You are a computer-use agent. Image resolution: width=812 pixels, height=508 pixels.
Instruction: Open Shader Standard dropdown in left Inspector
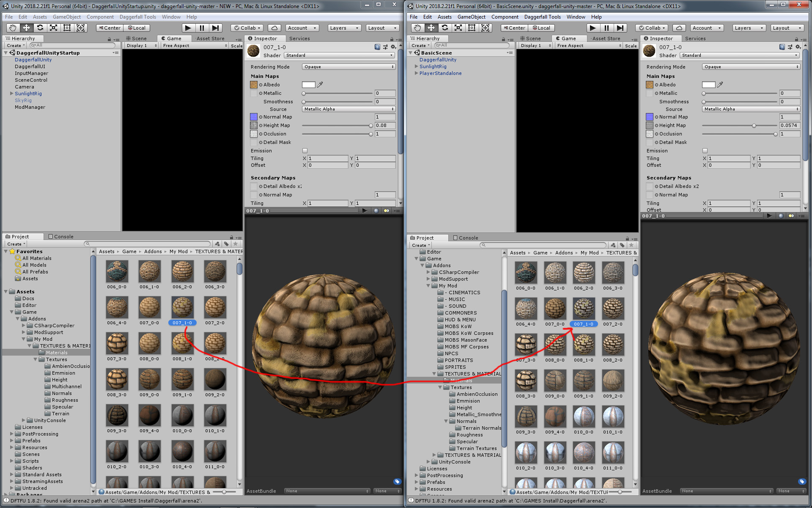pos(340,55)
